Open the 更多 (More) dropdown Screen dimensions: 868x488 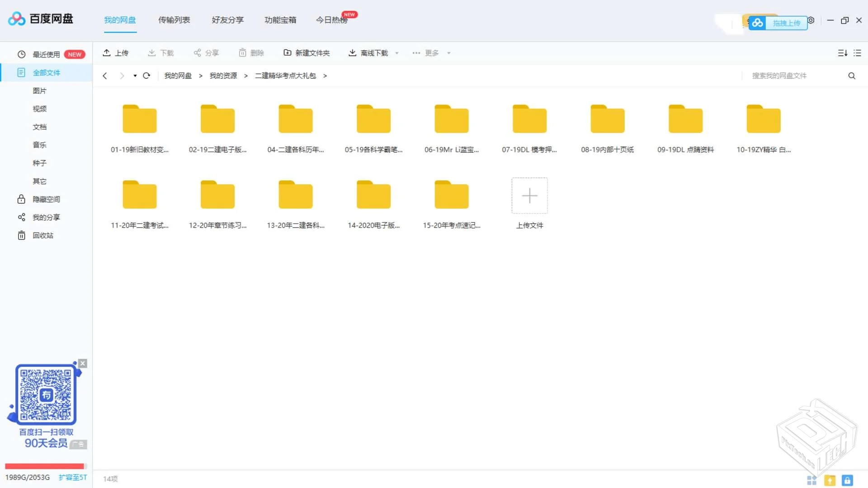click(x=431, y=53)
